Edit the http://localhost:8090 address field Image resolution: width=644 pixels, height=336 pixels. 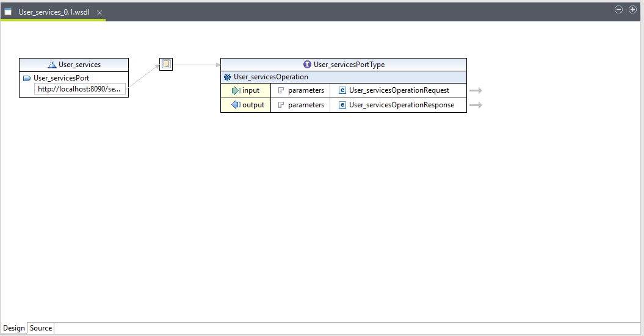pyautogui.click(x=80, y=89)
